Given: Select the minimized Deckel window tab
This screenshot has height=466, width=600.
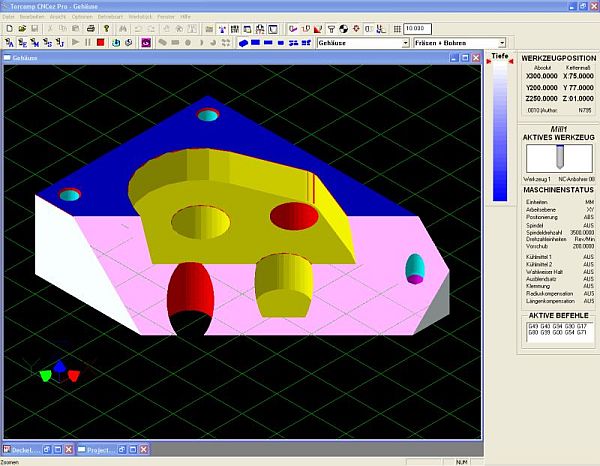Looking at the screenshot, I should (22, 450).
